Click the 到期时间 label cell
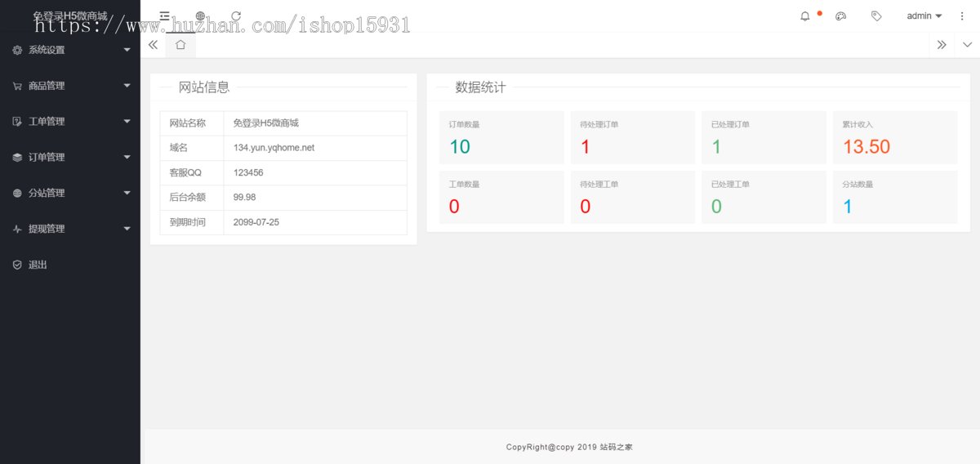 coord(192,222)
